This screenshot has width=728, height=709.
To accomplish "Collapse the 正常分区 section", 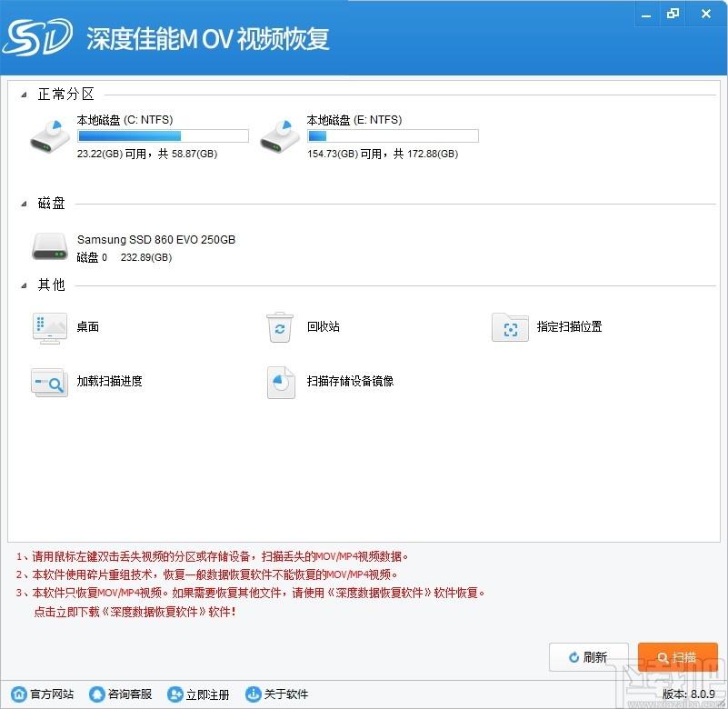I will pyautogui.click(x=24, y=95).
